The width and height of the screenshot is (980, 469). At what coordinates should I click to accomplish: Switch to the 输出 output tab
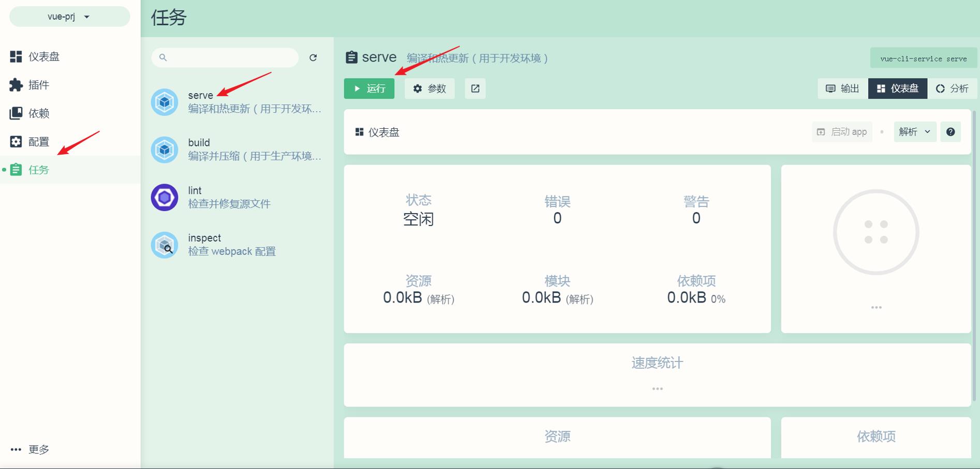click(843, 88)
